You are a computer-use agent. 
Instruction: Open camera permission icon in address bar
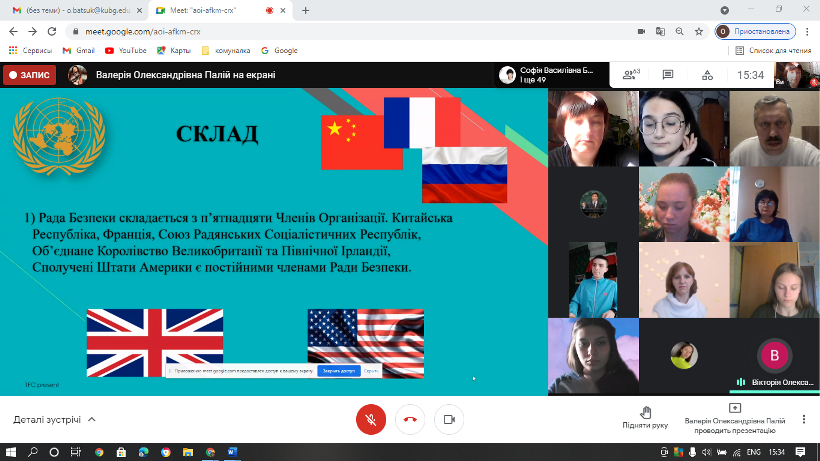(x=641, y=31)
